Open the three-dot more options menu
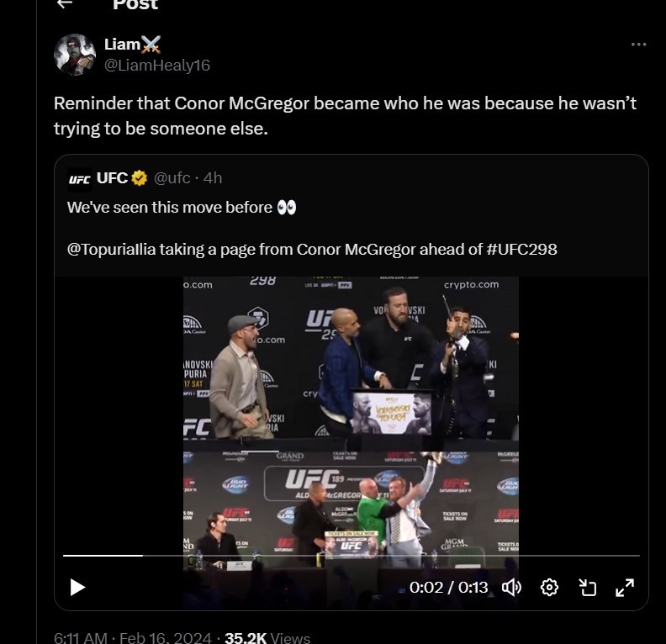Viewport: 666px width, 644px height. (x=638, y=45)
